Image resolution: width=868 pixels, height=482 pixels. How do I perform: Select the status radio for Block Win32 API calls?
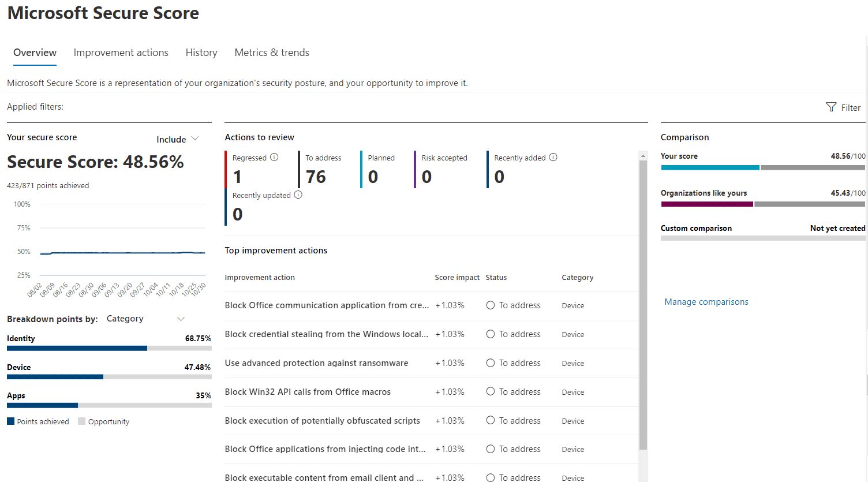coord(490,391)
